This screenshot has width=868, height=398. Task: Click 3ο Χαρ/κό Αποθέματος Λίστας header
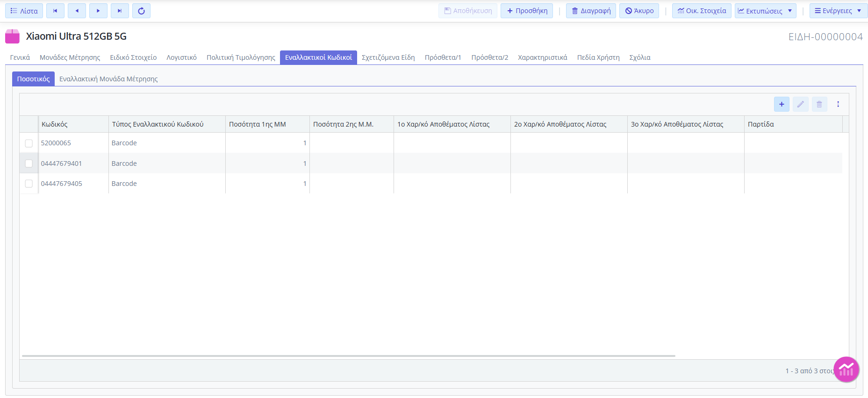click(686, 124)
